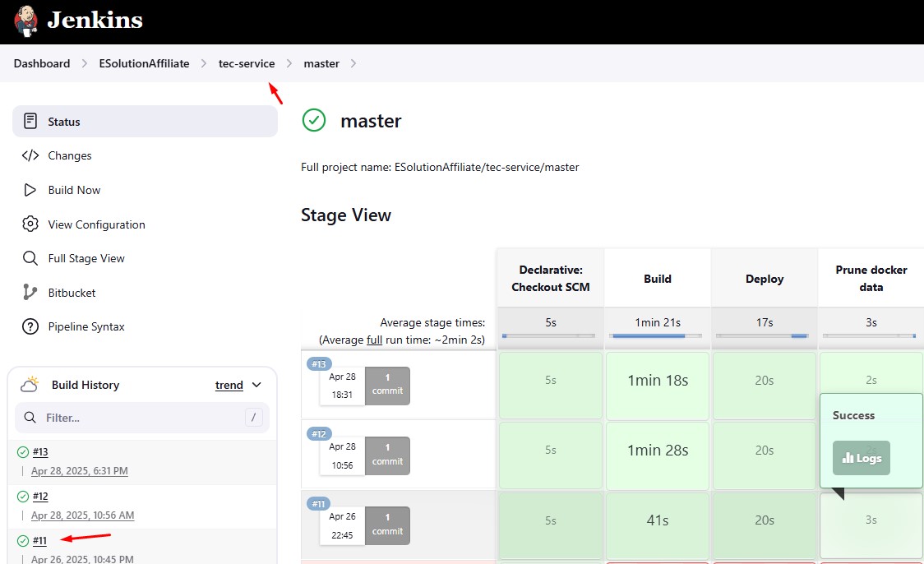Click the #12 build commit badge
The width and height of the screenshot is (924, 564).
(x=387, y=455)
